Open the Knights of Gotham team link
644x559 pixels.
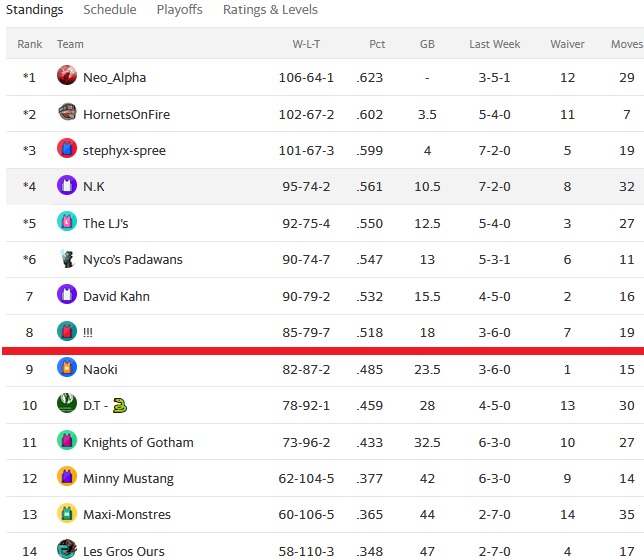(x=138, y=442)
